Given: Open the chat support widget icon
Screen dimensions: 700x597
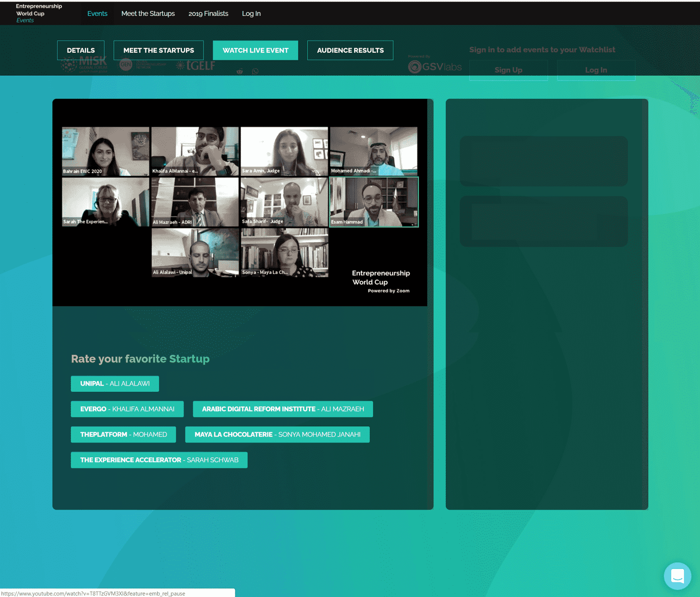Looking at the screenshot, I should 677,576.
